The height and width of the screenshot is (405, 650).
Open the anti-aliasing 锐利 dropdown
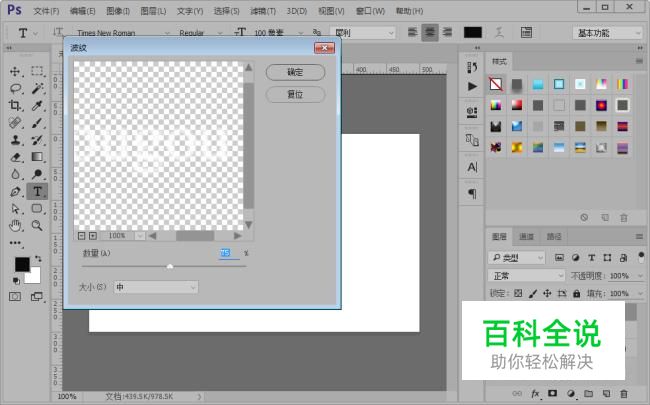[363, 33]
